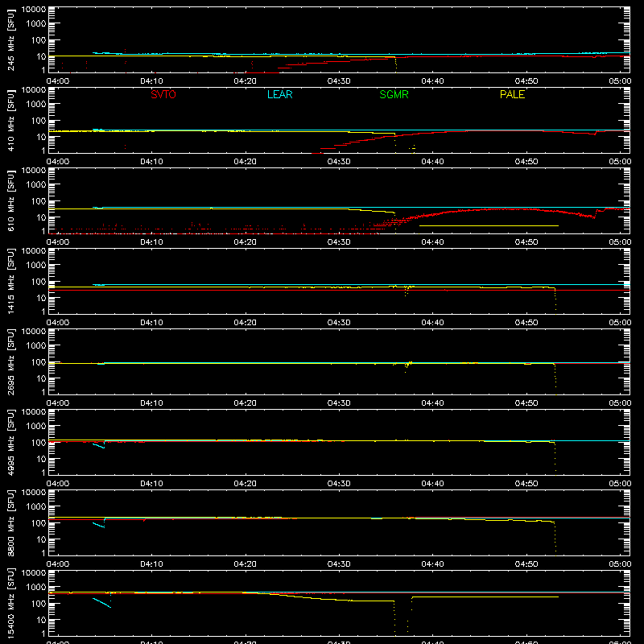The width and height of the screenshot is (644, 644).
Task: Click 04:20 time label under 4995 MHz plot
Action: click(246, 484)
